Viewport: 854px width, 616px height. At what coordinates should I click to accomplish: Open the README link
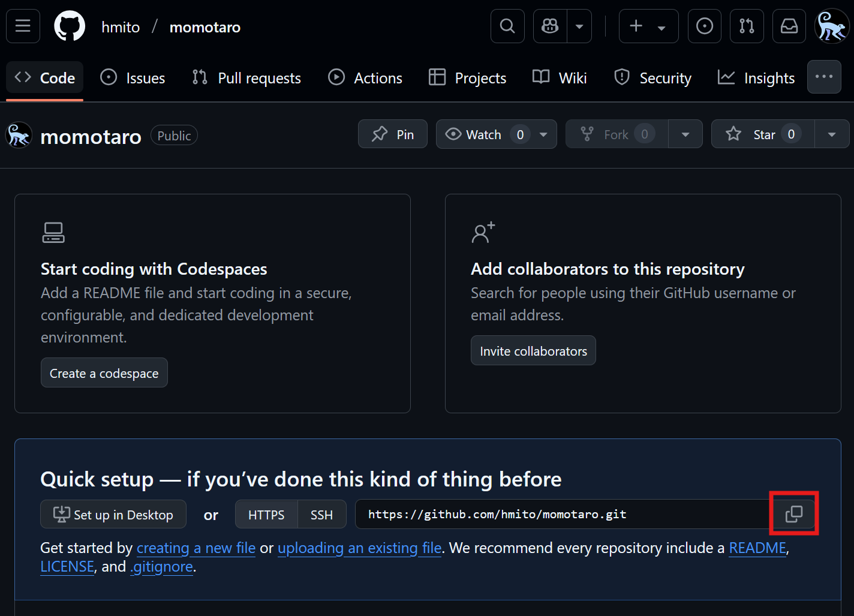pos(757,548)
